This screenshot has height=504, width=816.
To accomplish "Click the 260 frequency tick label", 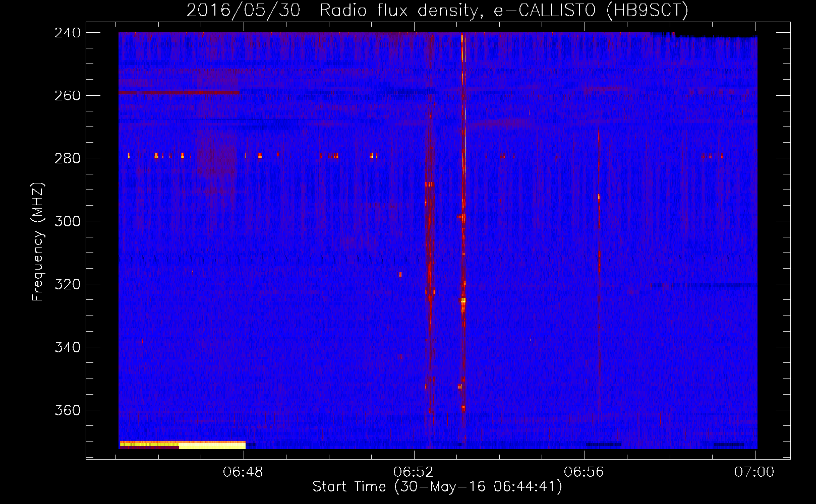I will point(68,96).
